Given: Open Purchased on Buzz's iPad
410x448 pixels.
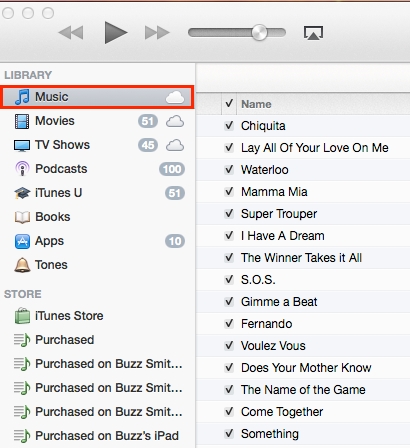Looking at the screenshot, I should pos(97,436).
